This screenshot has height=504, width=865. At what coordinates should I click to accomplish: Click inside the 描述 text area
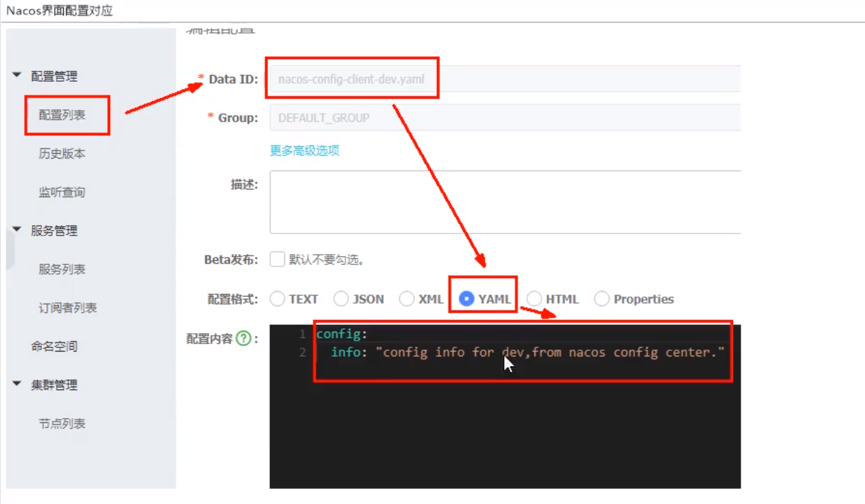point(505,202)
